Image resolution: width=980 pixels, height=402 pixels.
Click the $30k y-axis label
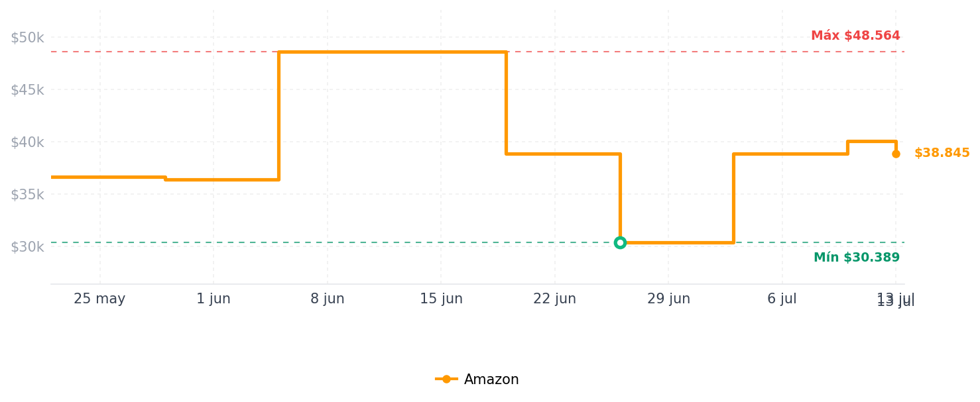pos(27,247)
